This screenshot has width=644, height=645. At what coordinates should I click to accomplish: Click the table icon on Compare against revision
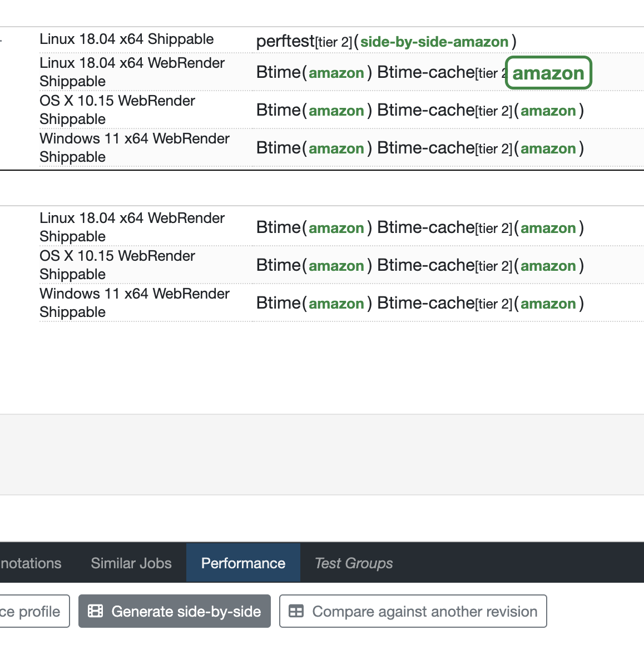(x=296, y=611)
